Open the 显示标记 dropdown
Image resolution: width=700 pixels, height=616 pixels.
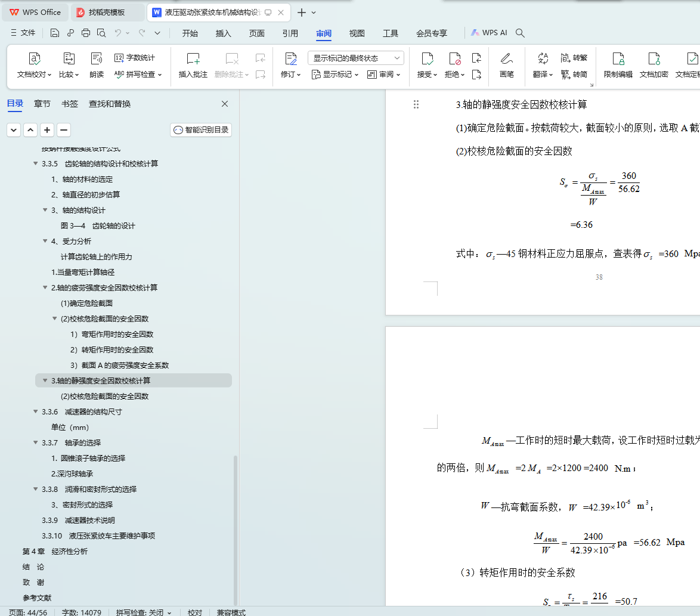tap(335, 75)
